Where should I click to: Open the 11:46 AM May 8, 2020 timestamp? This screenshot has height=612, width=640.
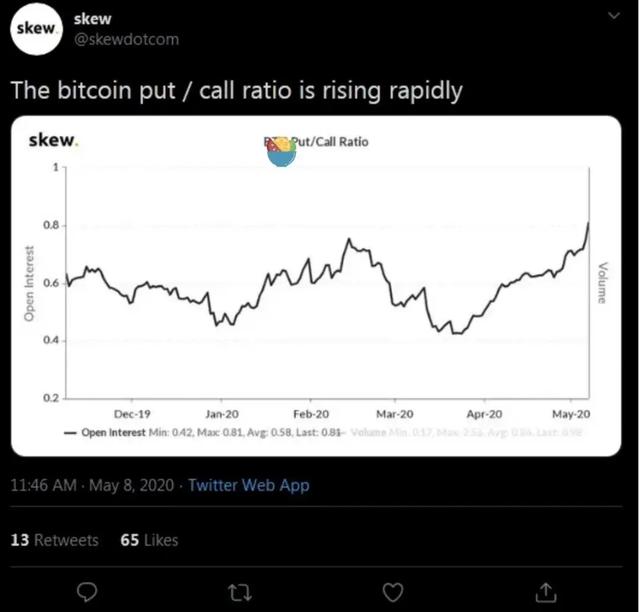(90, 485)
